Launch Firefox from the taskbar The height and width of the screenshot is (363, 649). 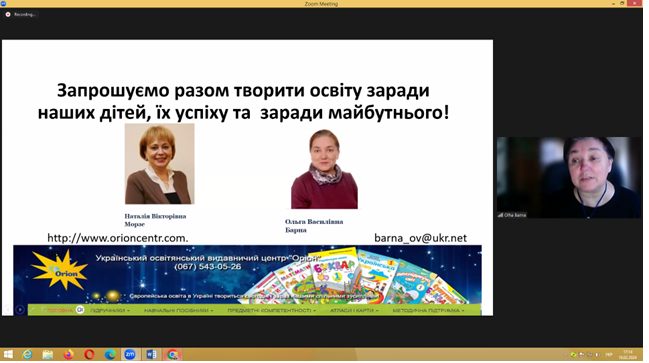point(68,355)
